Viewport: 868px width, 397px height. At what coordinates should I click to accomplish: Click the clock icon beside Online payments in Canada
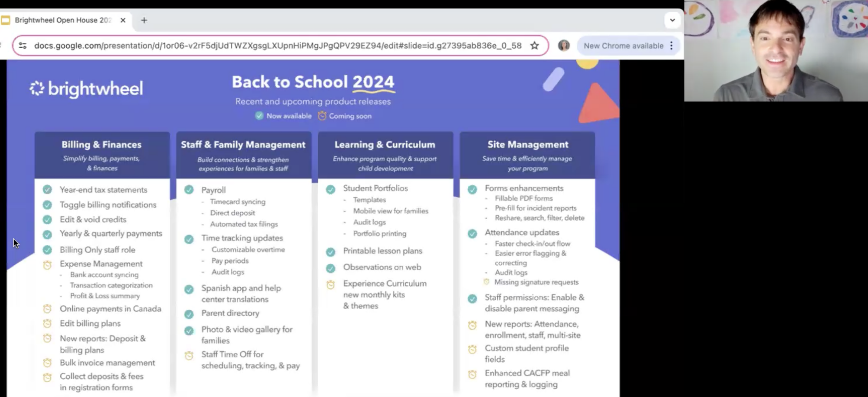pyautogui.click(x=47, y=309)
